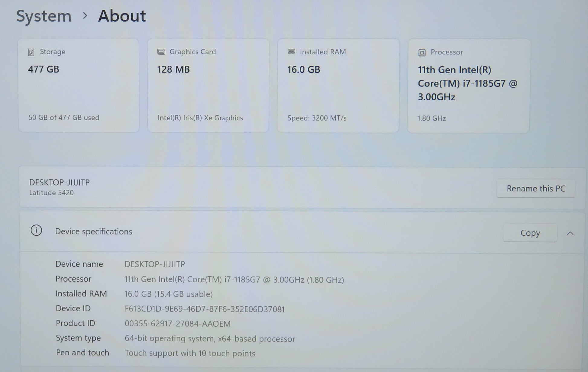Click the Graphics Card icon
This screenshot has width=588, height=372.
point(161,52)
